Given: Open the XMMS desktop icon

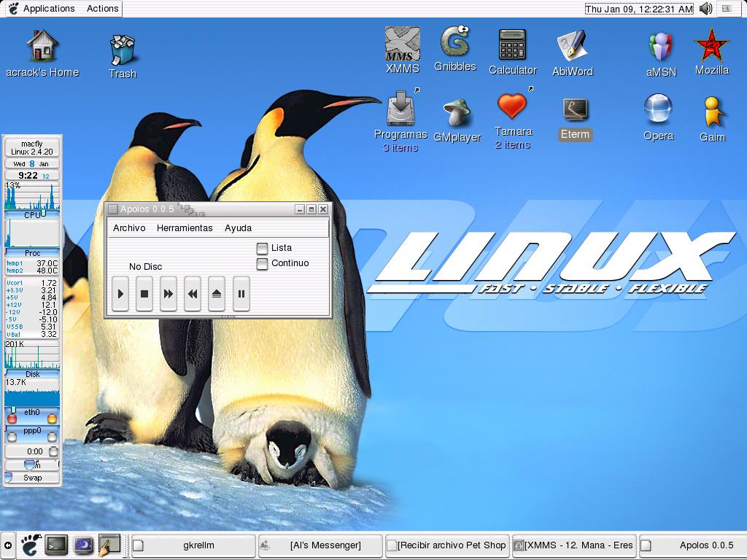Looking at the screenshot, I should pos(402,44).
